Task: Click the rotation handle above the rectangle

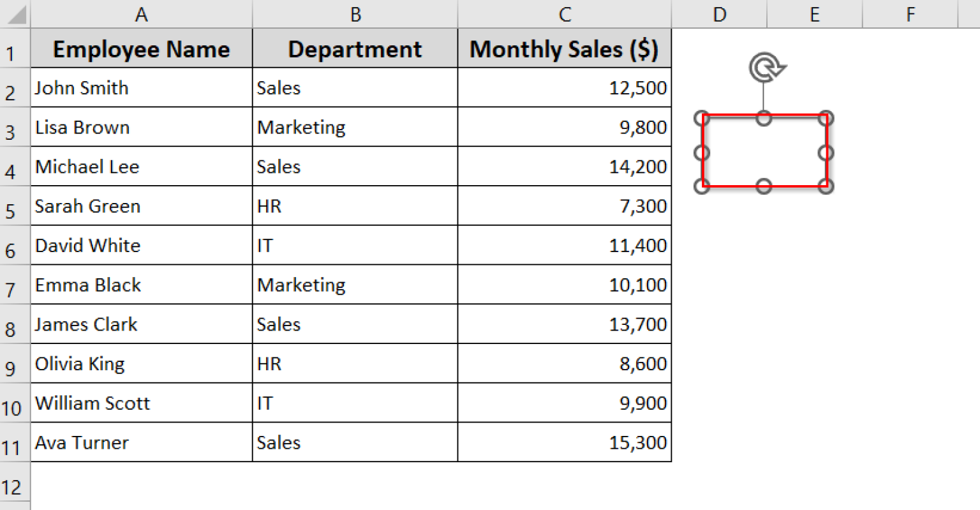Action: (766, 68)
